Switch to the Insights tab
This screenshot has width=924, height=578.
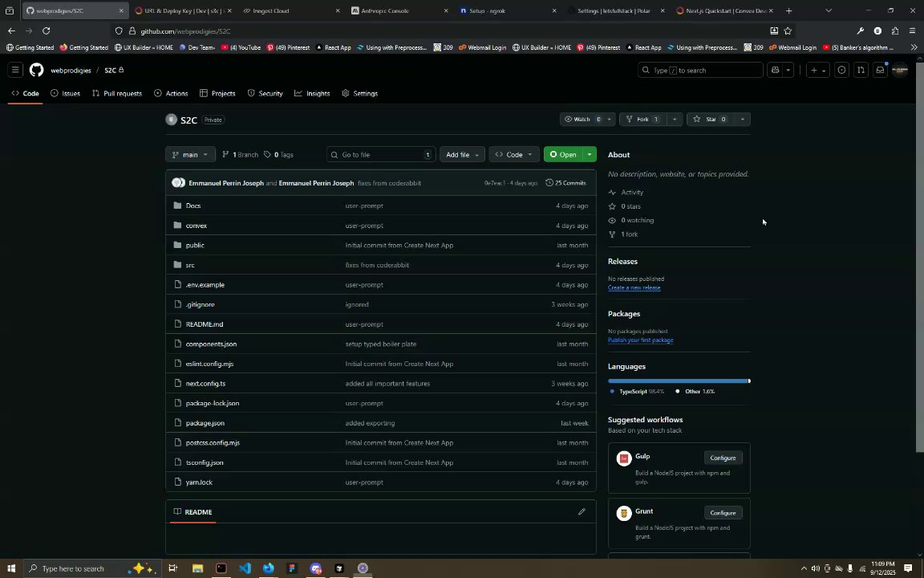point(312,93)
